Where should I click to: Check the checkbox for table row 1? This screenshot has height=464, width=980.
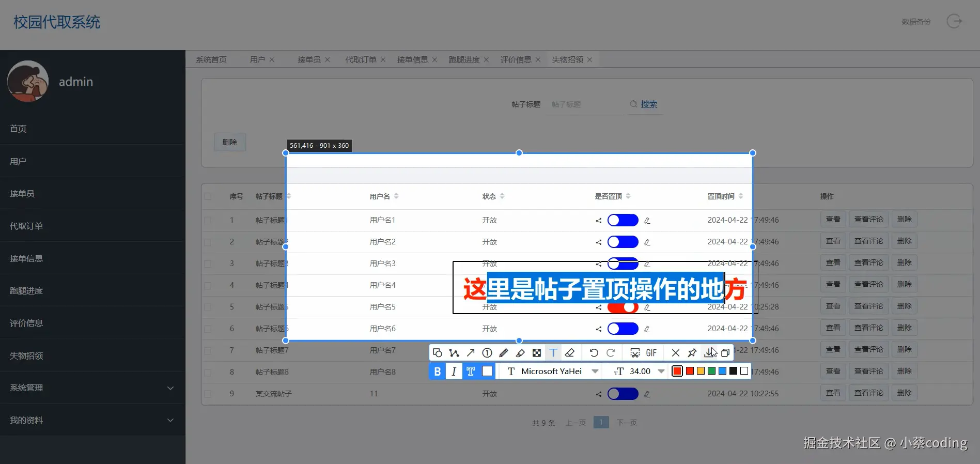pyautogui.click(x=208, y=220)
